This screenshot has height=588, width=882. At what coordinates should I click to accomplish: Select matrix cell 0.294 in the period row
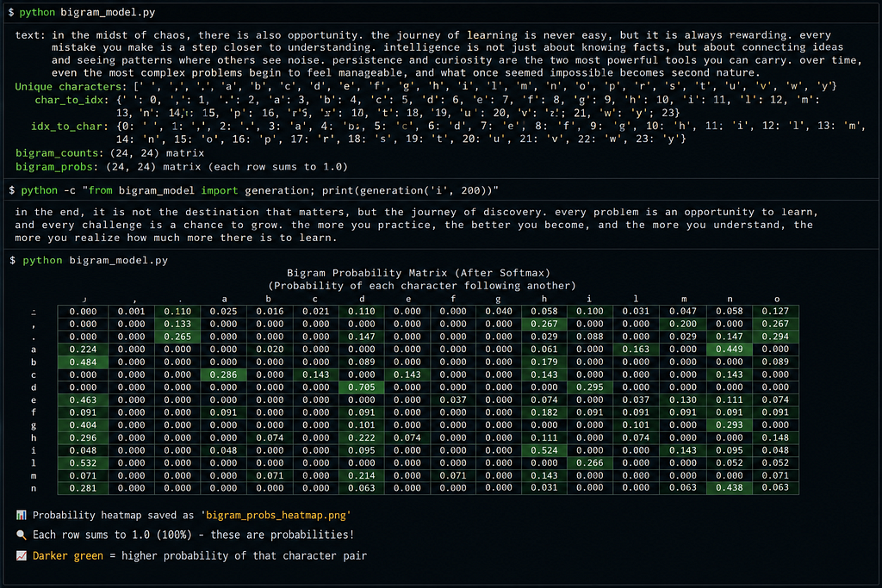coord(776,337)
